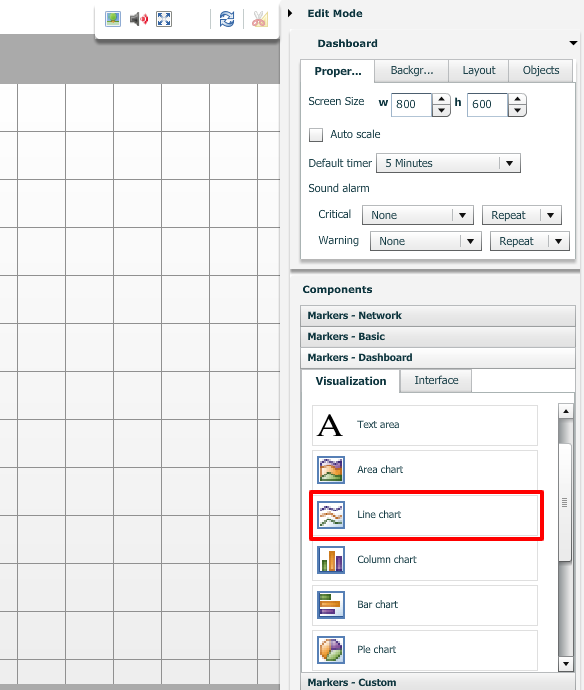Toggle the sound speaker icon
The width and height of the screenshot is (584, 690).
tap(139, 19)
